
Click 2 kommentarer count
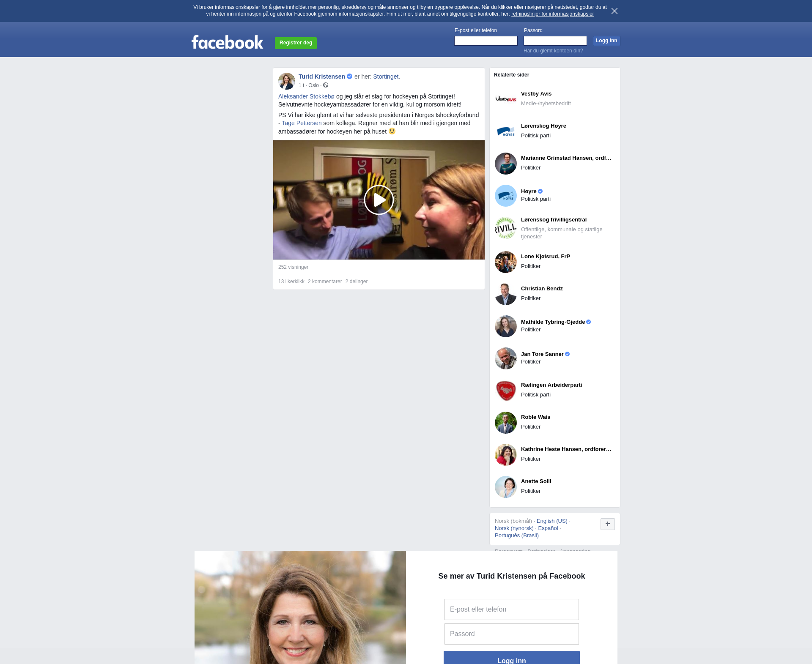325,281
